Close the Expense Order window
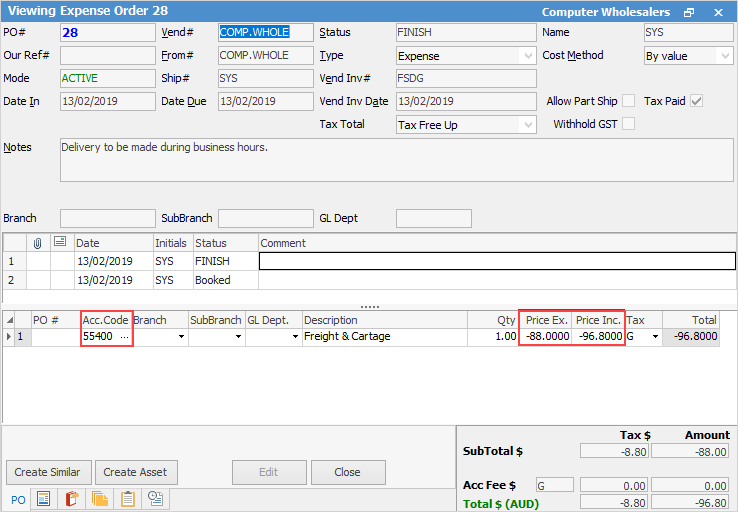The height and width of the screenshot is (512, 738). coord(718,12)
